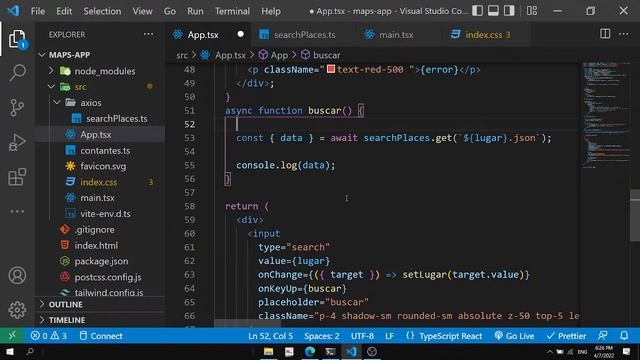
Task: Toggle the primary side bar layout icon
Action: [477, 11]
